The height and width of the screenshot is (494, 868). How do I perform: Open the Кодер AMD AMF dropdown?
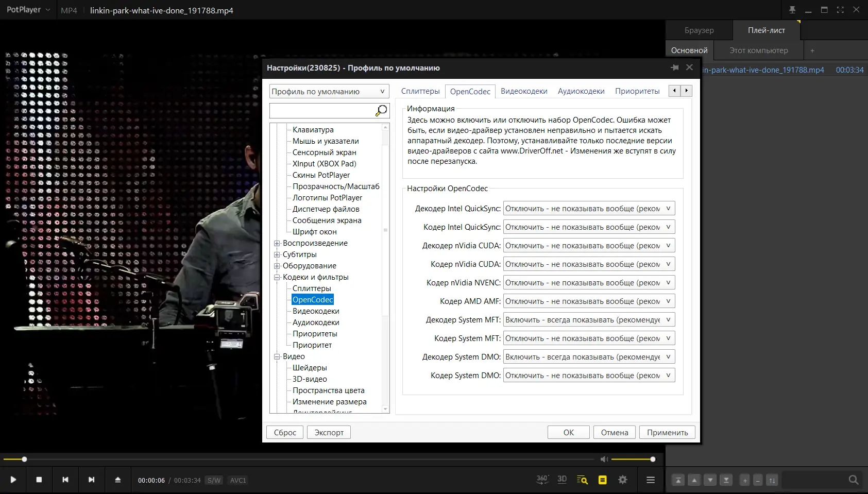(x=589, y=301)
